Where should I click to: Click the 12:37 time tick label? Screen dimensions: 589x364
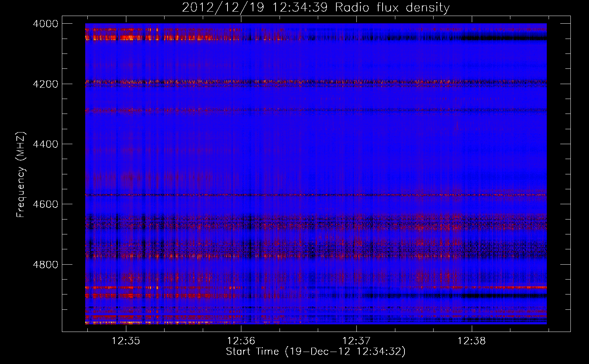(356, 341)
